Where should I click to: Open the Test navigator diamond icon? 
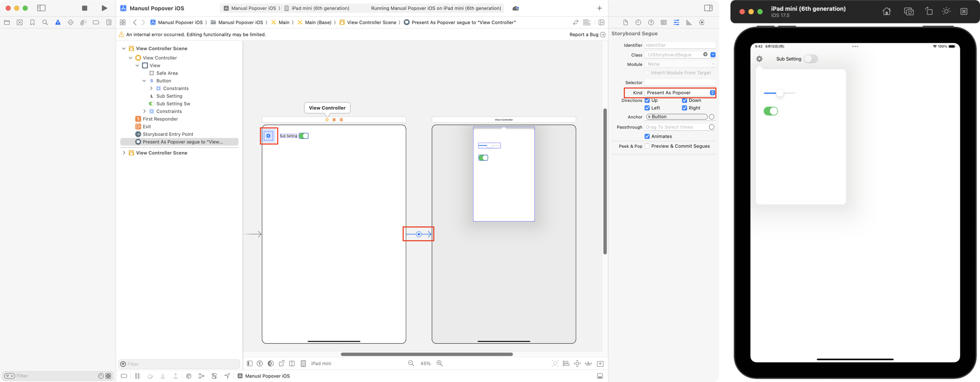tap(71, 22)
